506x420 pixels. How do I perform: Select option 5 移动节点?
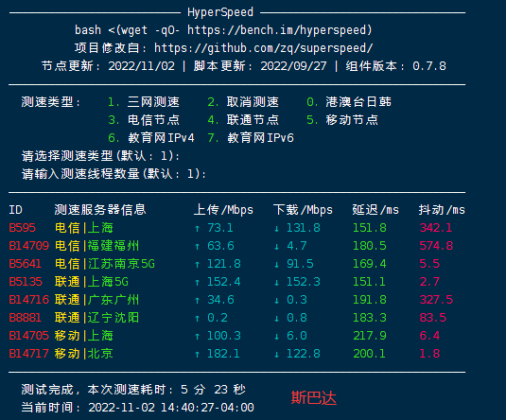[x=342, y=120]
